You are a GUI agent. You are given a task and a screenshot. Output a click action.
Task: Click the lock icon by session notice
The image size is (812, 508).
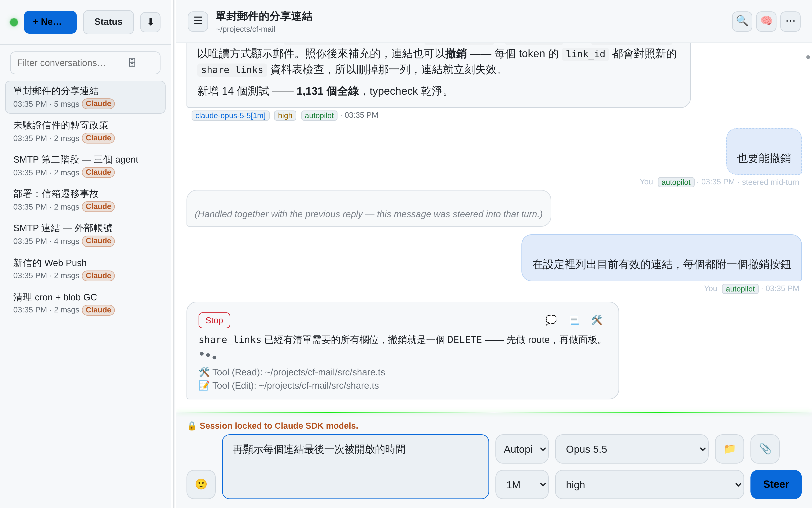(x=192, y=426)
